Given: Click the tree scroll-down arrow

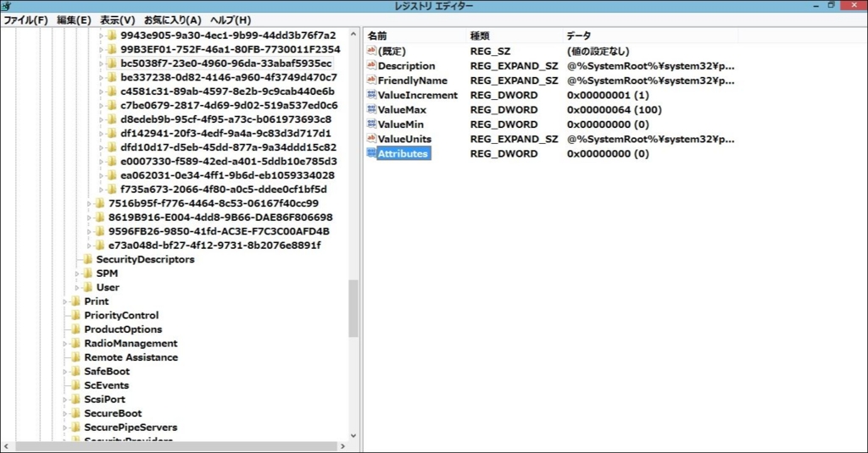Looking at the screenshot, I should point(353,436).
